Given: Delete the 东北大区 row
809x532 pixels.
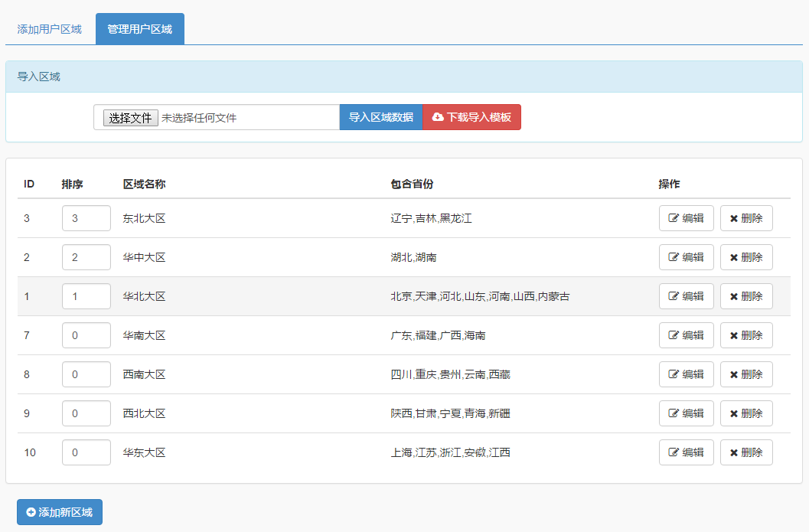Looking at the screenshot, I should (746, 218).
